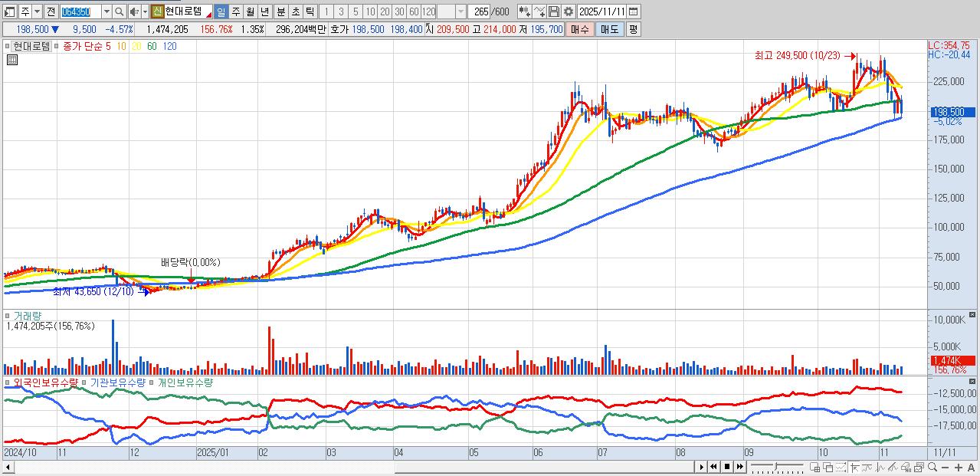Toggle the 거래량 volume indicator marker square
Image resolution: width=980 pixels, height=476 pixels.
(x=8, y=315)
